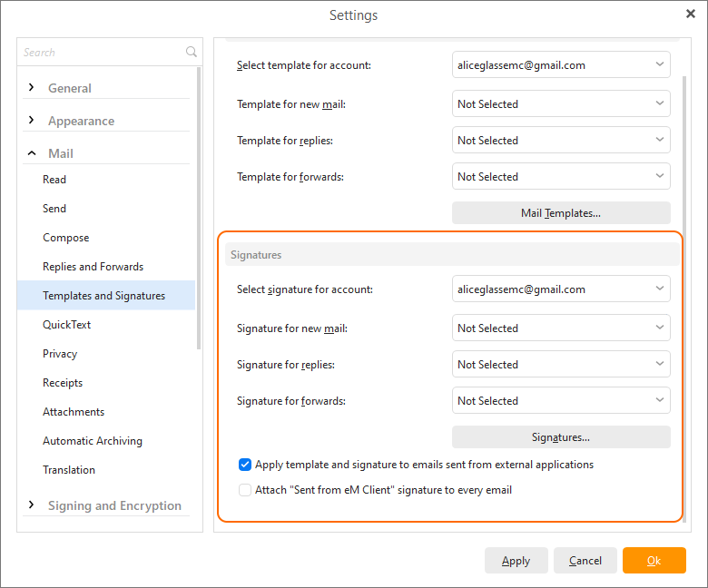Screen dimensions: 708x588
Task: Expand the Appearance section chevron
Action: (x=31, y=120)
